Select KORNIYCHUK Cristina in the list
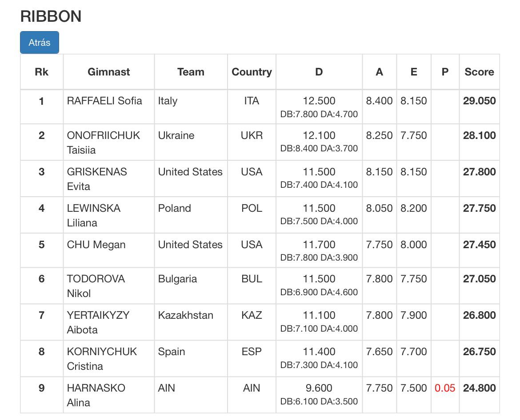 [102, 359]
